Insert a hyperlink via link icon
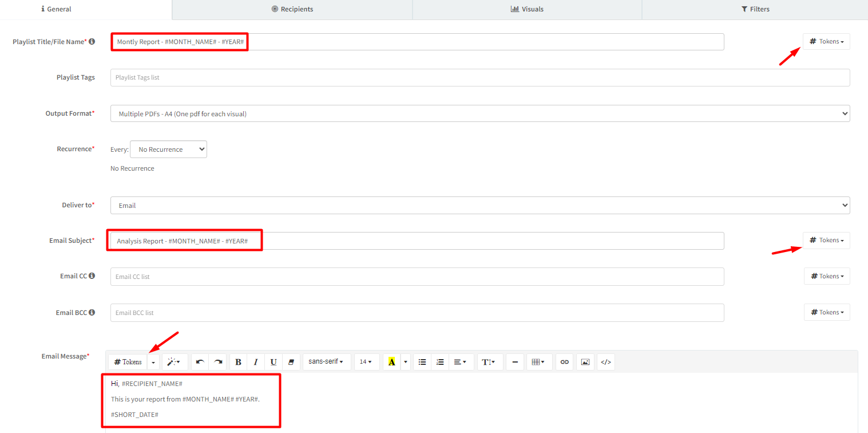This screenshot has width=868, height=433. pos(565,362)
